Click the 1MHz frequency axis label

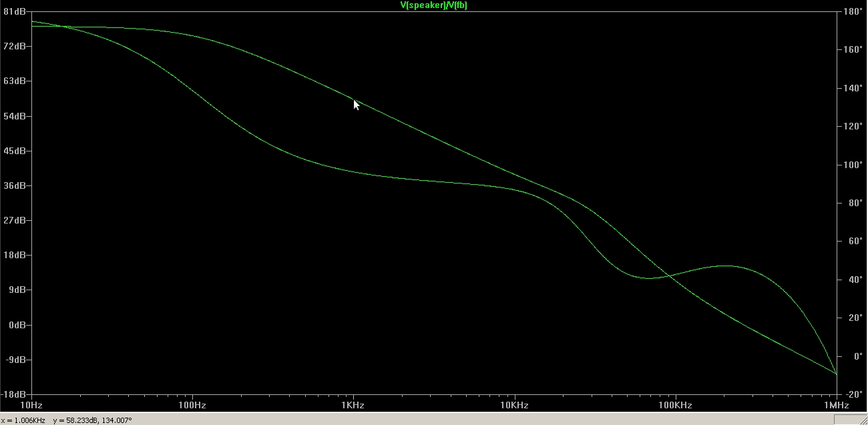click(x=836, y=406)
